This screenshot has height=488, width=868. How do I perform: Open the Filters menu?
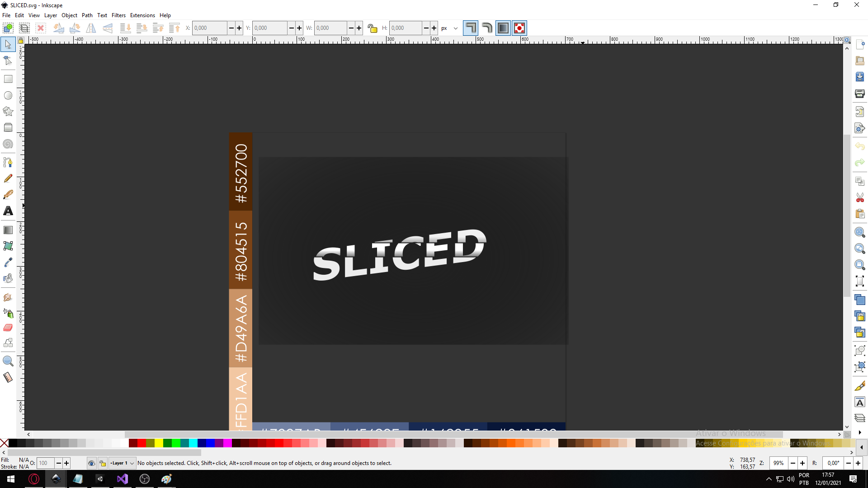point(118,15)
